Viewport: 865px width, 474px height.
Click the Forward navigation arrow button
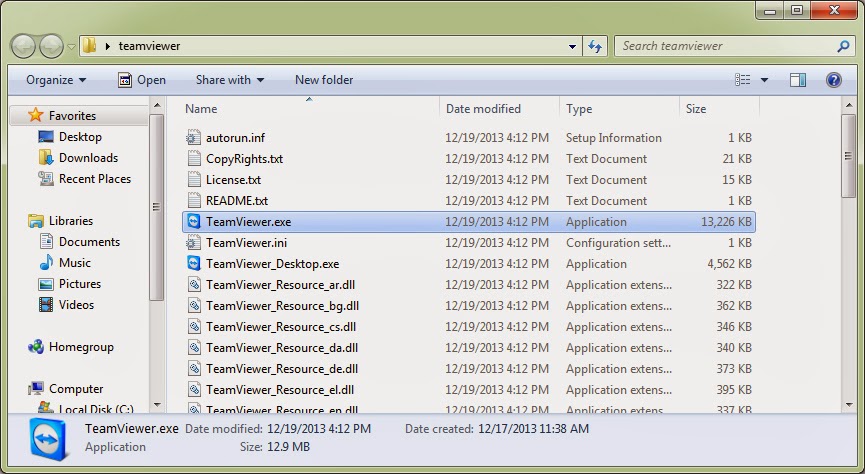pos(52,46)
